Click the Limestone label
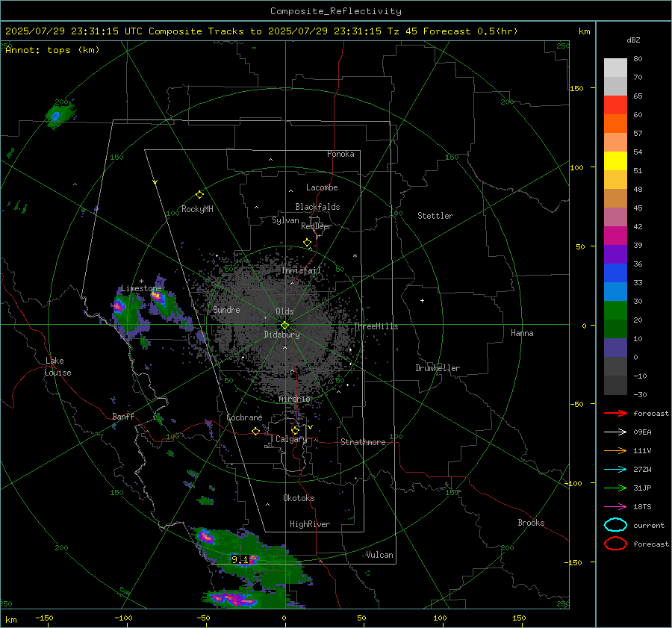 click(x=141, y=288)
